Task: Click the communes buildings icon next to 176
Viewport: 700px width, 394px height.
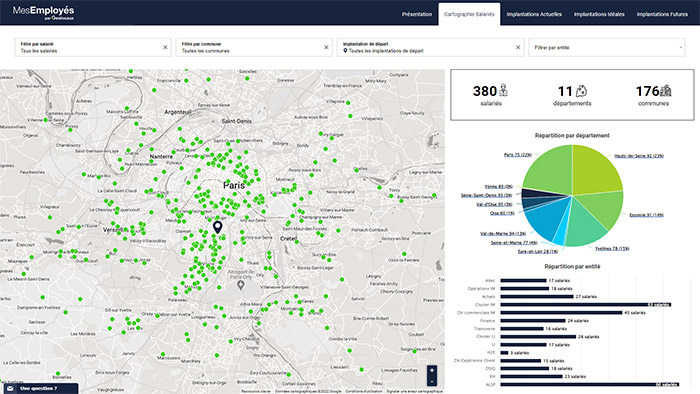Action: coord(665,91)
